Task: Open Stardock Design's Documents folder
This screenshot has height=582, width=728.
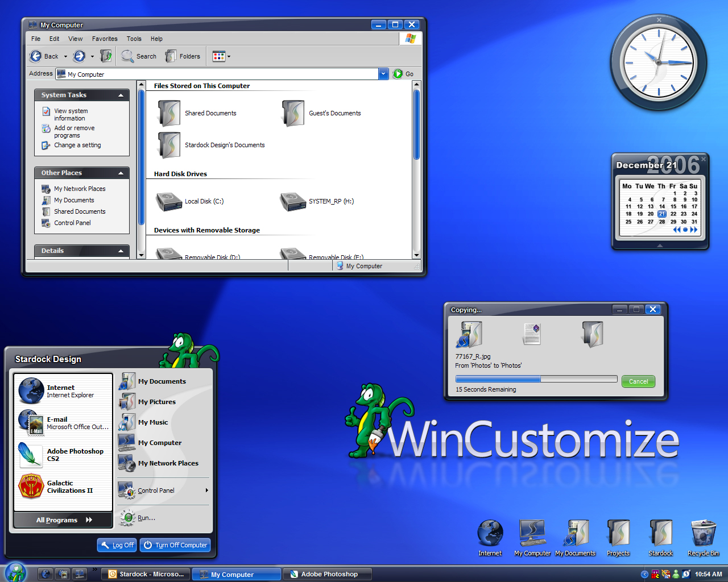Action: (x=169, y=145)
